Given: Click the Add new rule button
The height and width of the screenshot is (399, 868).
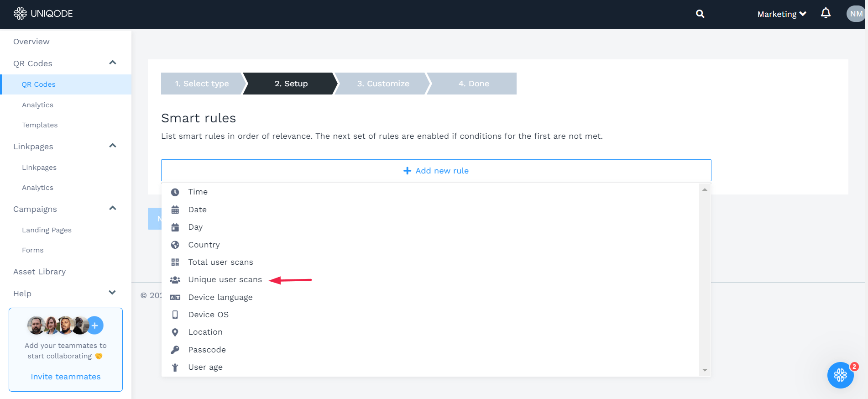Looking at the screenshot, I should 436,170.
